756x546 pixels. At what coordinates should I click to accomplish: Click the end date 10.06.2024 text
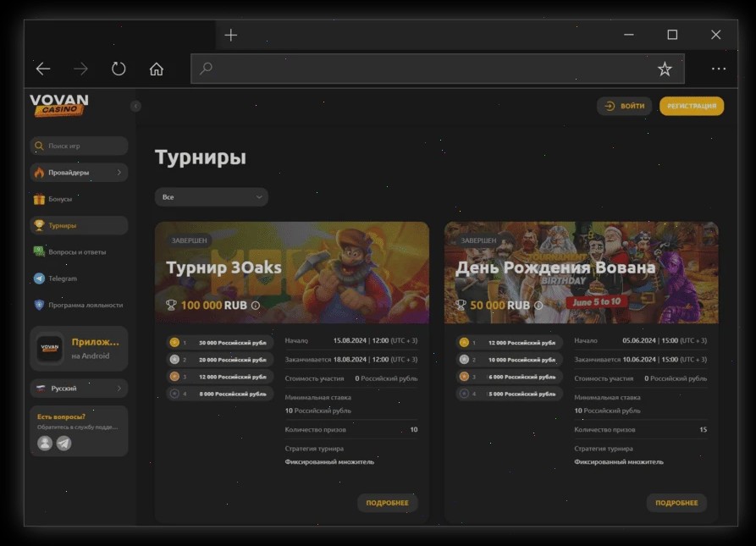click(639, 360)
